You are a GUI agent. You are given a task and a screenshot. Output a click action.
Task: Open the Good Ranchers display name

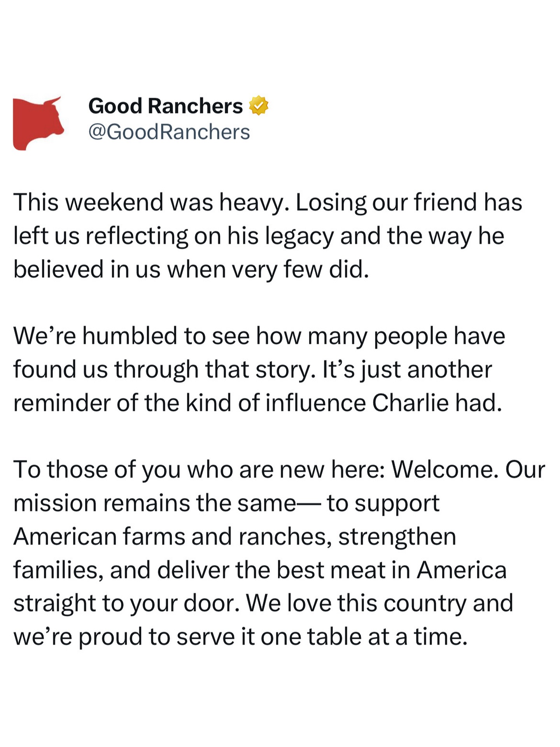(165, 106)
